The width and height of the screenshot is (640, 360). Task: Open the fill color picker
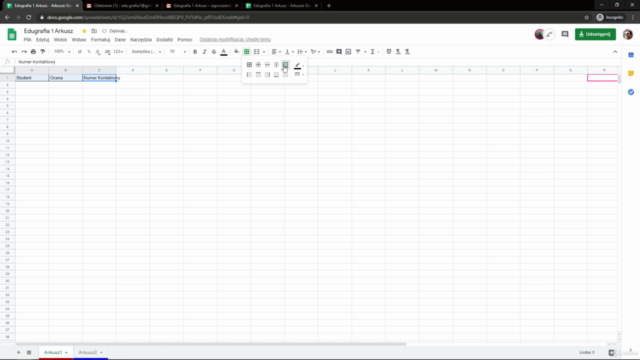click(236, 52)
